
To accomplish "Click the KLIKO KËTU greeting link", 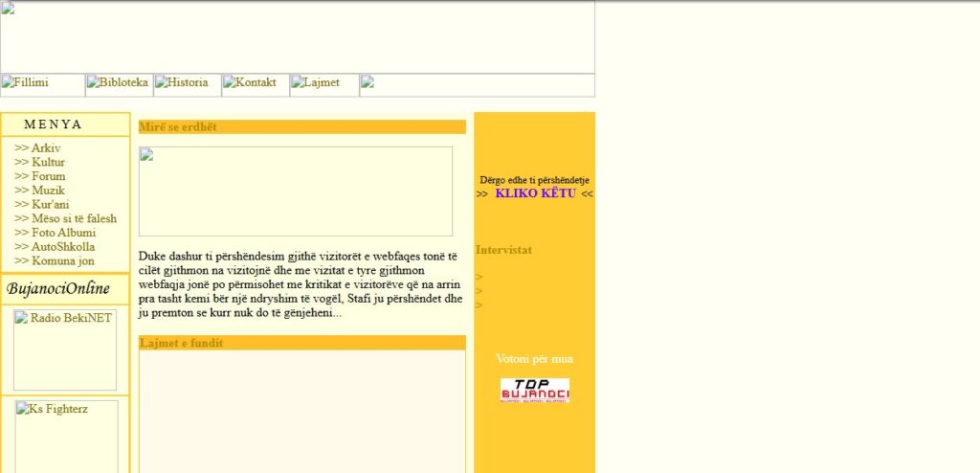I will pyautogui.click(x=535, y=193).
